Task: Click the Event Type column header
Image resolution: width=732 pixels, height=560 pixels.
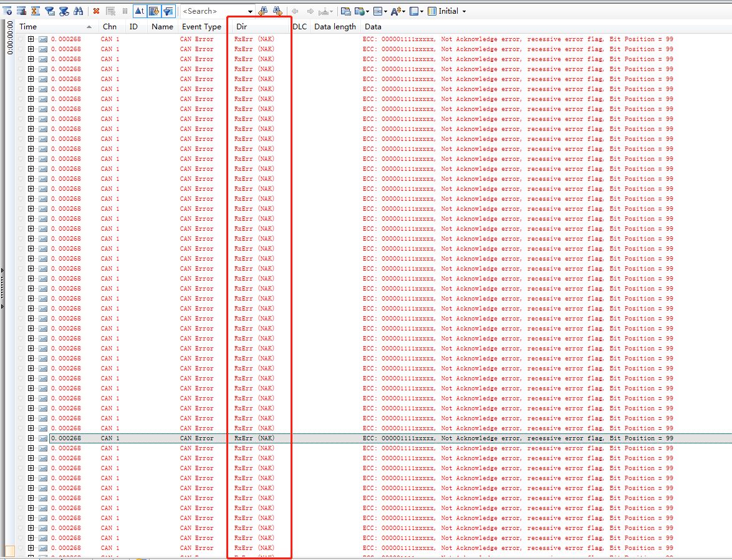Action: (202, 27)
